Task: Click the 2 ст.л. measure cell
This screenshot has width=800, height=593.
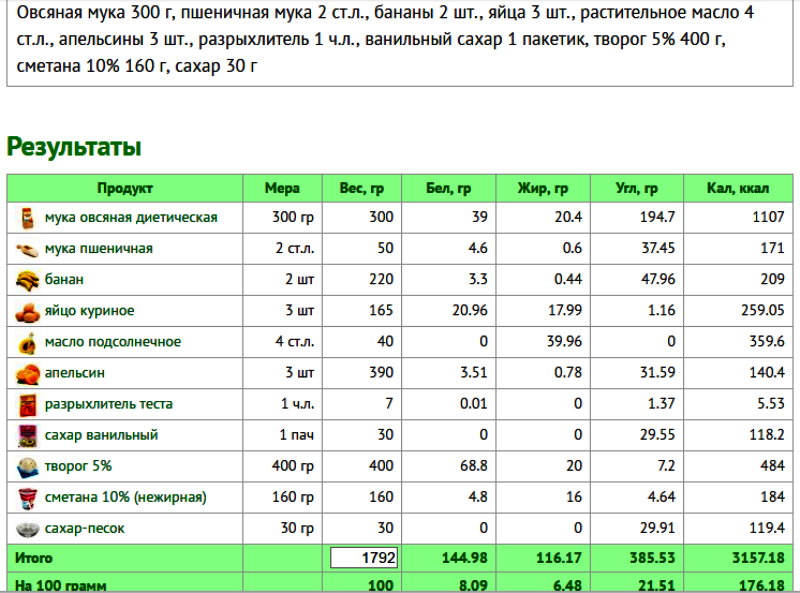Action: 282,249
